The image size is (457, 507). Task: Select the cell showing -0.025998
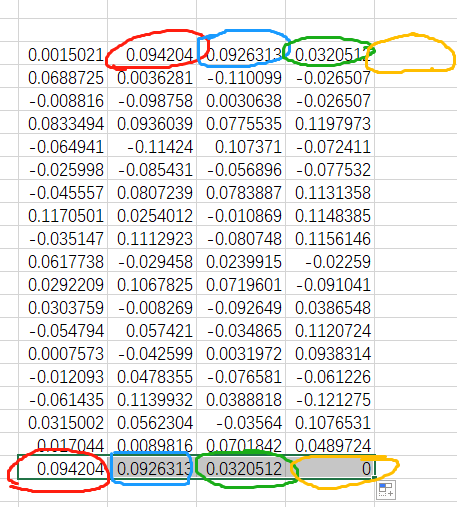(63, 168)
